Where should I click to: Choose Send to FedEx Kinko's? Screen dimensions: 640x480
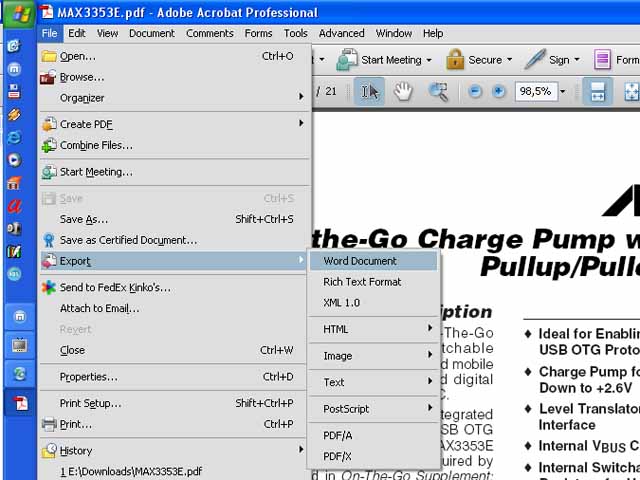click(x=175, y=287)
